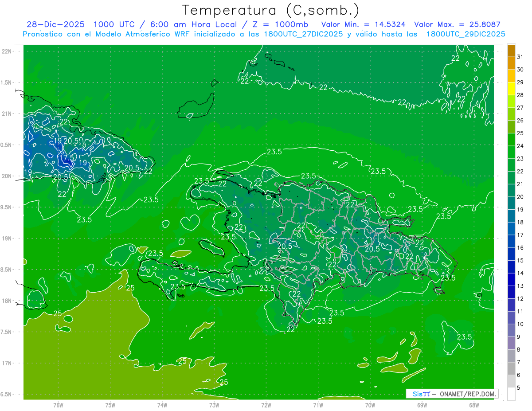Click the 'Valor Max. = 25.8087' readout

click(457, 25)
